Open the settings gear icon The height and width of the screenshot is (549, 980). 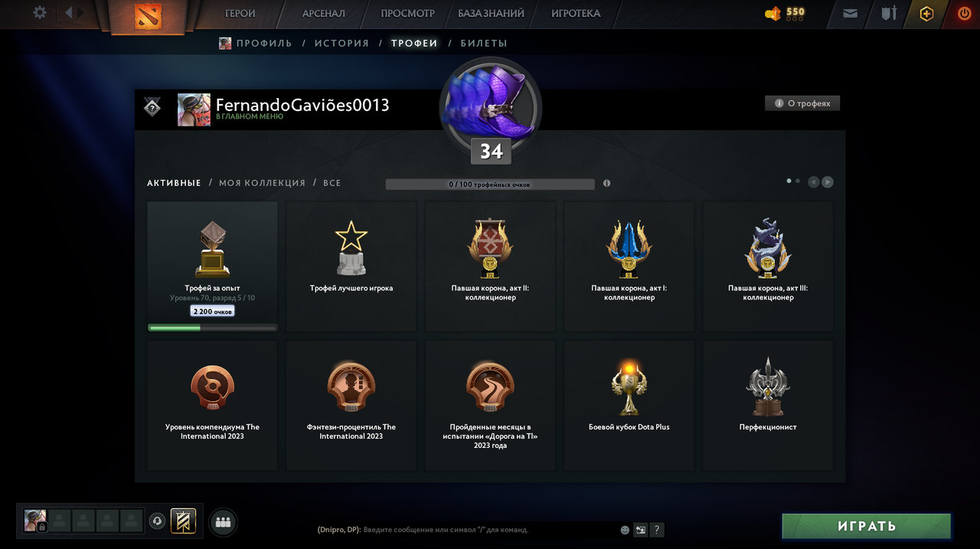[40, 13]
